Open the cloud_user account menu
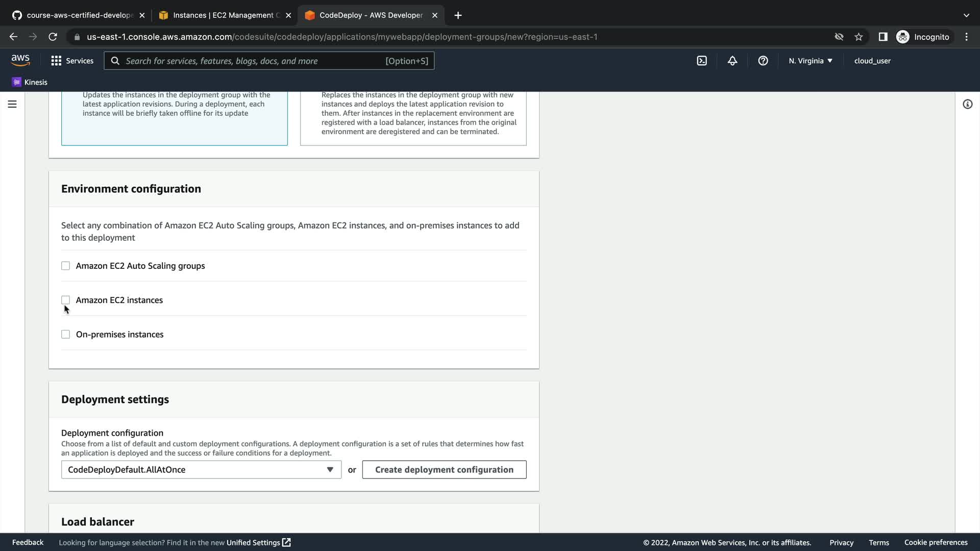 [872, 61]
